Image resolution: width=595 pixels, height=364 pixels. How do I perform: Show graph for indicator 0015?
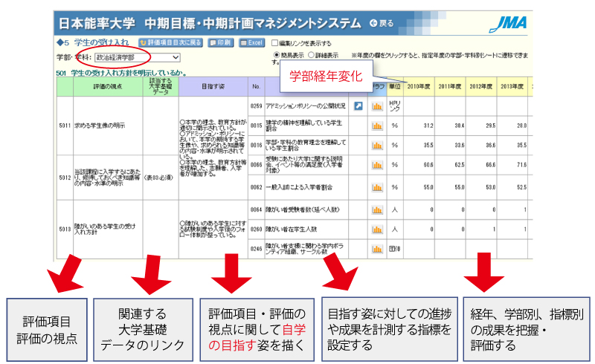coord(377,125)
